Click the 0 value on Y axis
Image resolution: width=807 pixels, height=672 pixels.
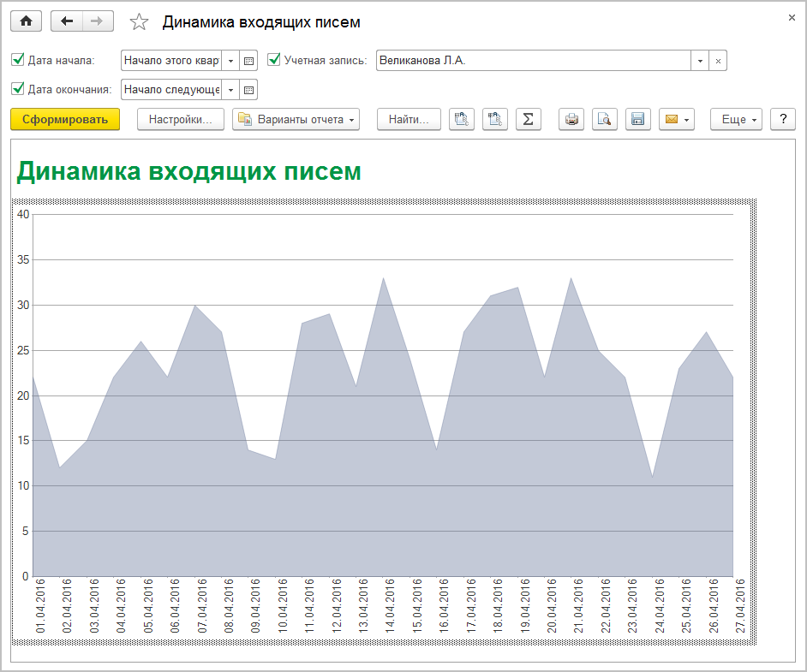[25, 576]
